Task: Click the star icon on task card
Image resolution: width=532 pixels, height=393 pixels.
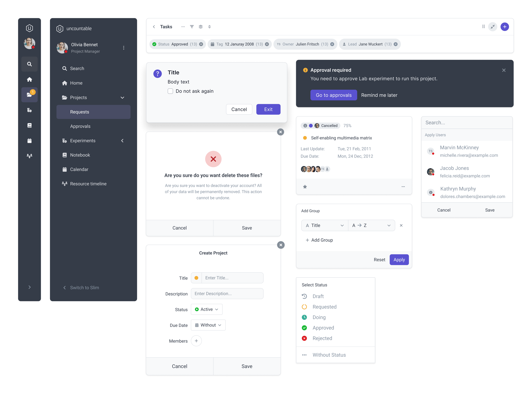Action: pyautogui.click(x=305, y=187)
